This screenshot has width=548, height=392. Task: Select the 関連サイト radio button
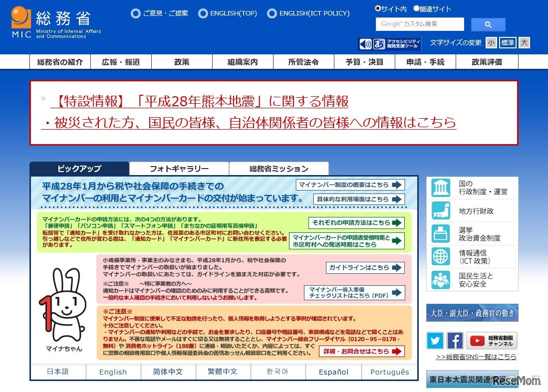click(416, 8)
